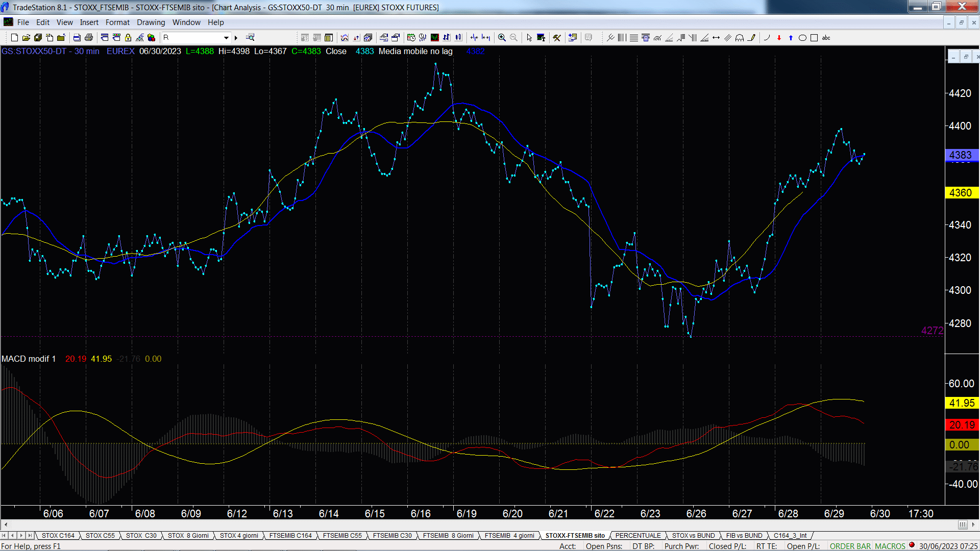Click the padlock icon in the toolbar

tap(128, 38)
